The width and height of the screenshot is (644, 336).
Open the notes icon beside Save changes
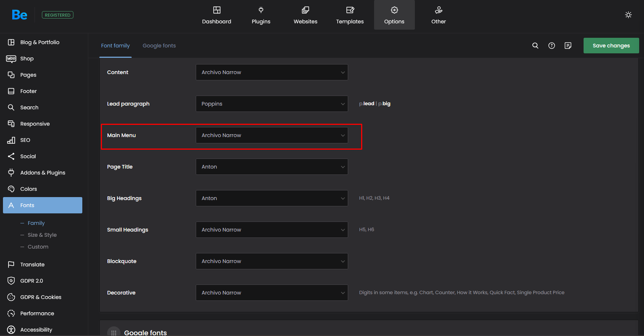point(568,46)
